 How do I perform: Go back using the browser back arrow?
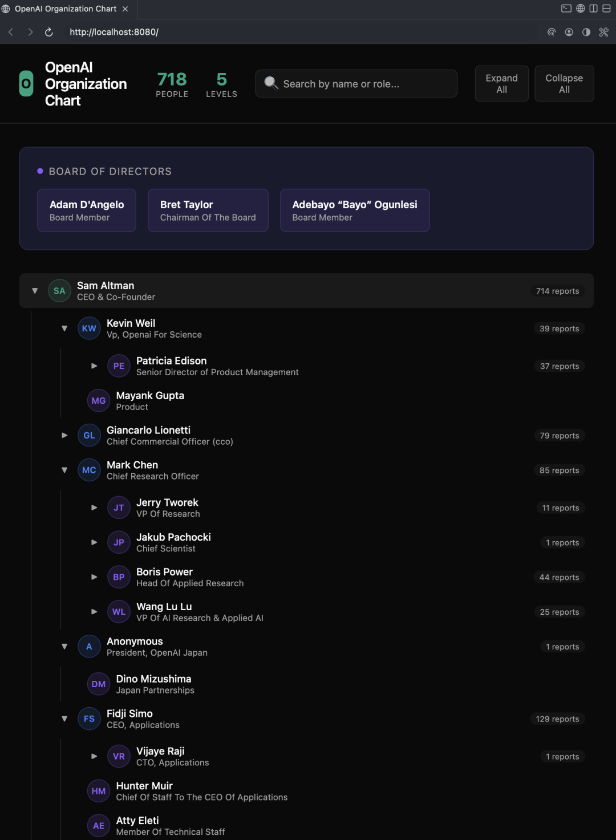pos(11,33)
